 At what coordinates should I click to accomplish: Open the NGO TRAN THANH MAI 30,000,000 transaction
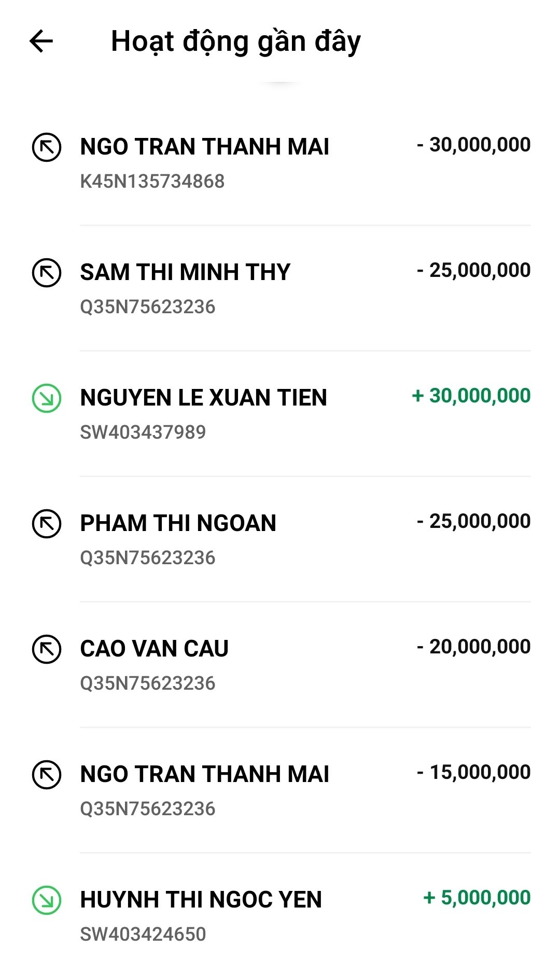click(x=204, y=147)
